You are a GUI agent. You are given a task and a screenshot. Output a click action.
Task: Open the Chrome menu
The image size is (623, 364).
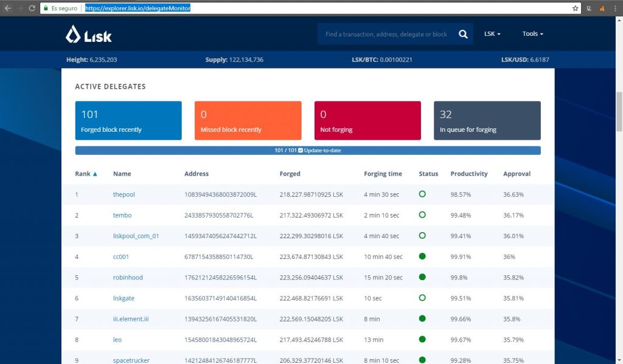point(615,8)
